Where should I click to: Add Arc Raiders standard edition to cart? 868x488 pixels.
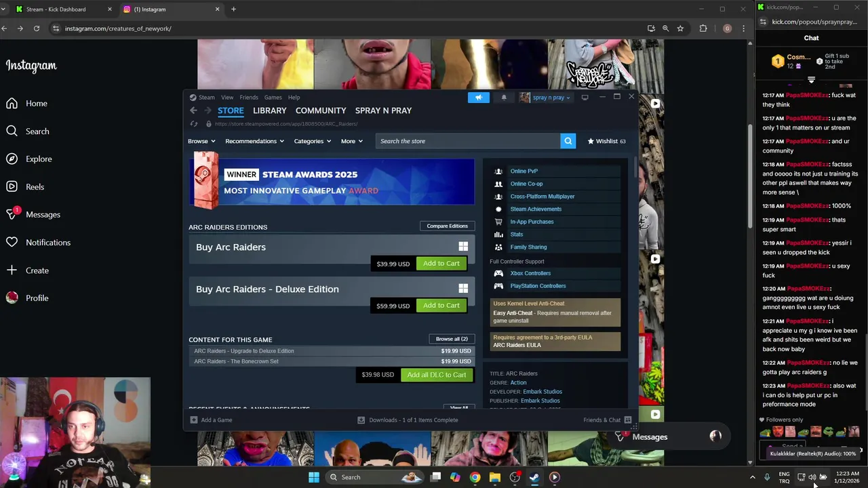coord(441,264)
